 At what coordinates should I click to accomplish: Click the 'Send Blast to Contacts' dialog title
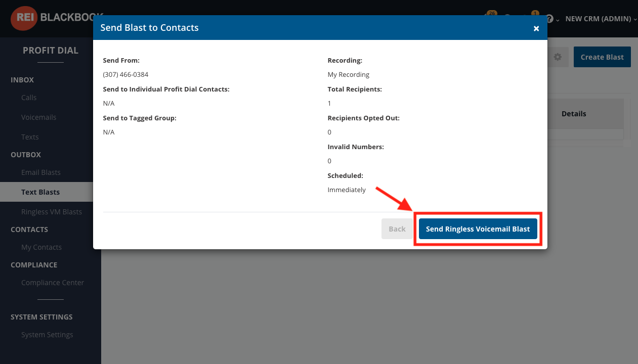(x=149, y=28)
